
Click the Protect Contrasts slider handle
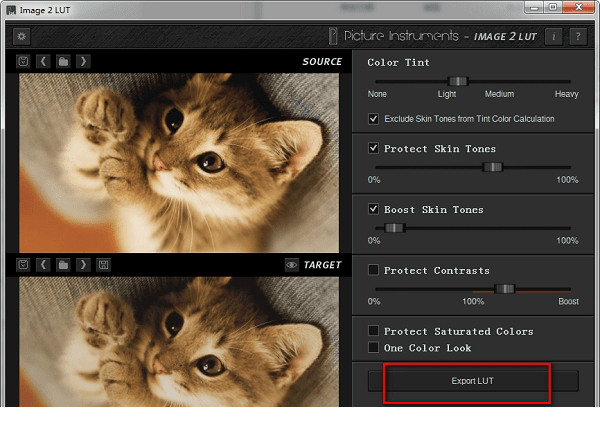point(504,289)
